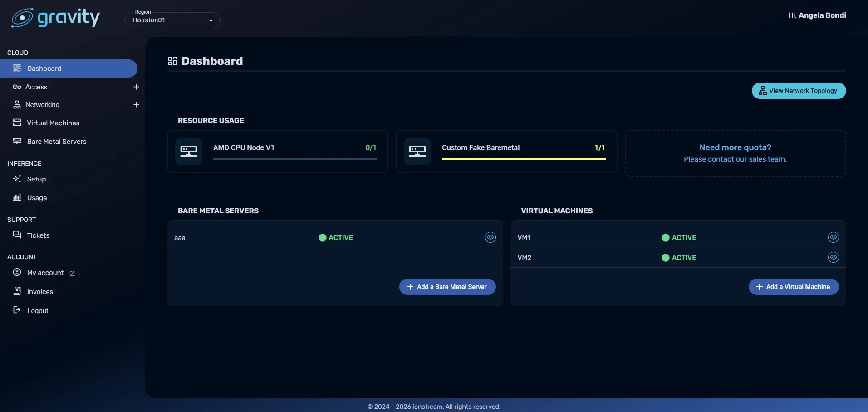Click the Usage bar chart icon
Image resolution: width=868 pixels, height=412 pixels.
[x=17, y=197]
